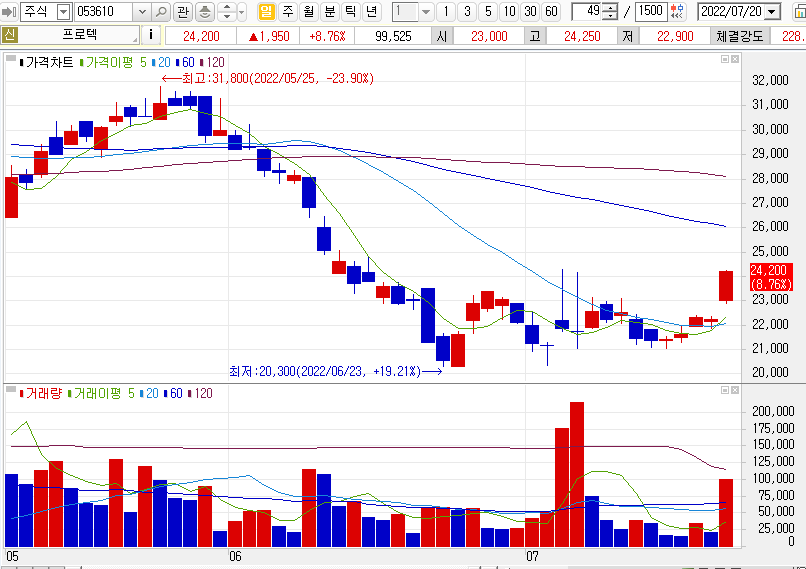This screenshot has width=806, height=569.
Task: Click the 가격이평 moving average legend label
Action: click(x=109, y=63)
